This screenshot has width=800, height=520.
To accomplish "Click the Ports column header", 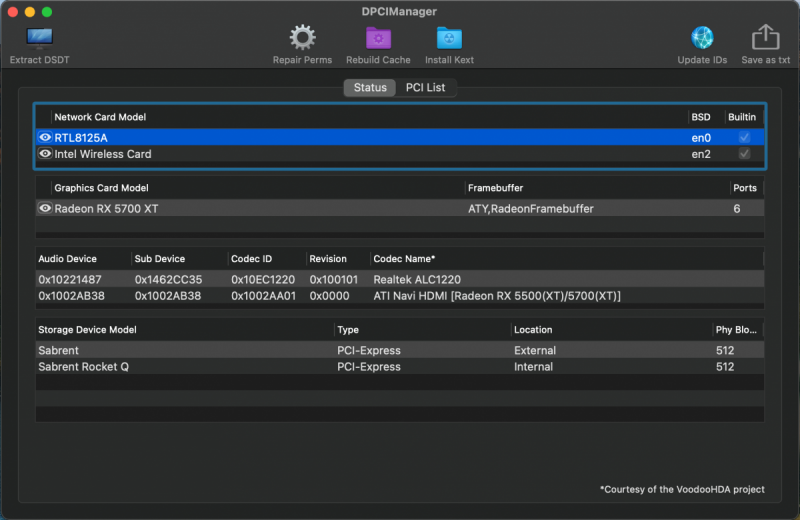I will tap(745, 188).
